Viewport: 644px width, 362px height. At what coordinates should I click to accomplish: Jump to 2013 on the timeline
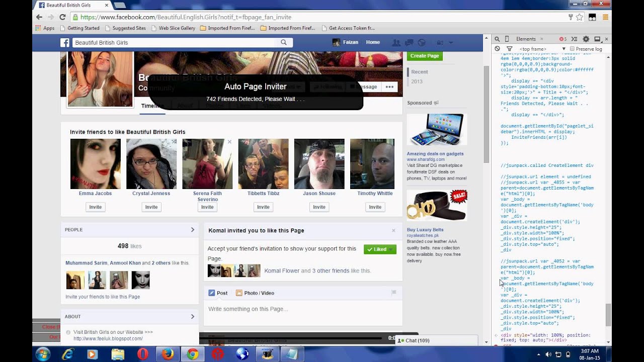point(417,81)
